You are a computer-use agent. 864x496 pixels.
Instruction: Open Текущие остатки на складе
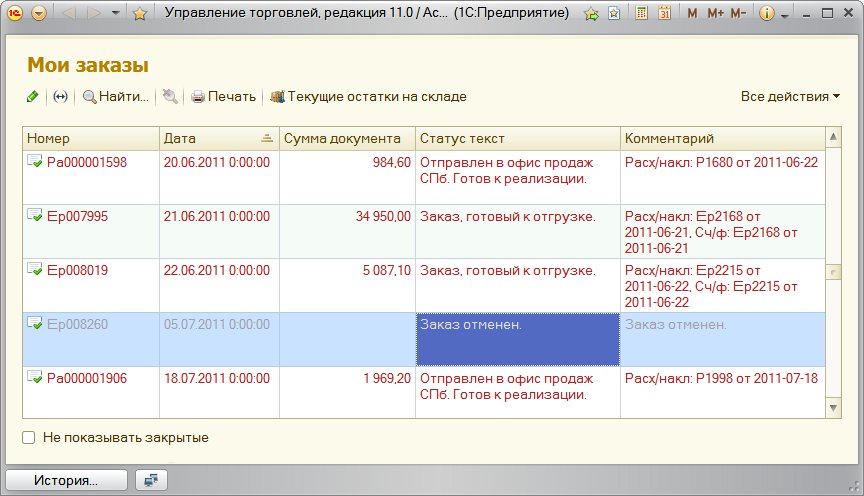tap(368, 96)
